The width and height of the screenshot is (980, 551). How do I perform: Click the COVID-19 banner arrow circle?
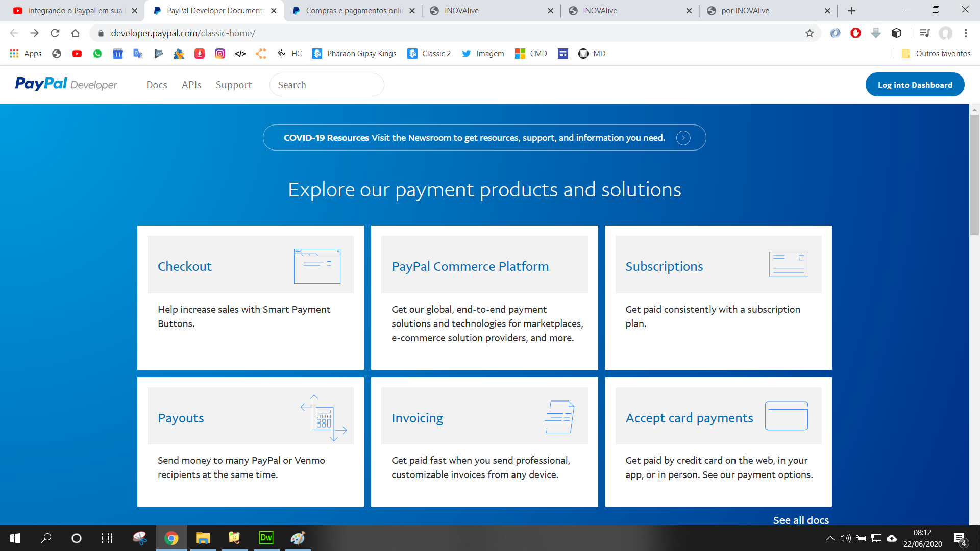[683, 138]
